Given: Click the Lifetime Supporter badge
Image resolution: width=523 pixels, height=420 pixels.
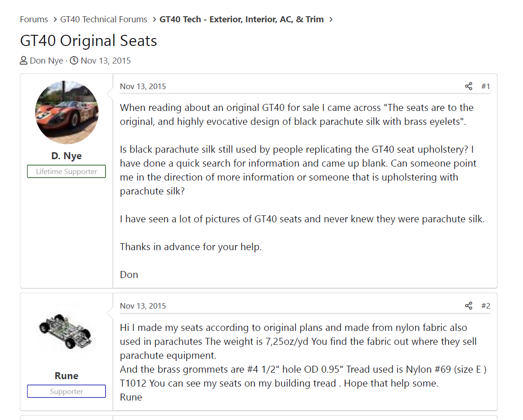Looking at the screenshot, I should pyautogui.click(x=66, y=171).
